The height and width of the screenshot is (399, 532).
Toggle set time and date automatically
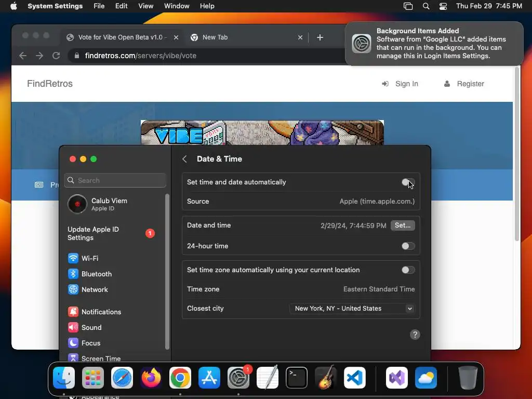408,182
